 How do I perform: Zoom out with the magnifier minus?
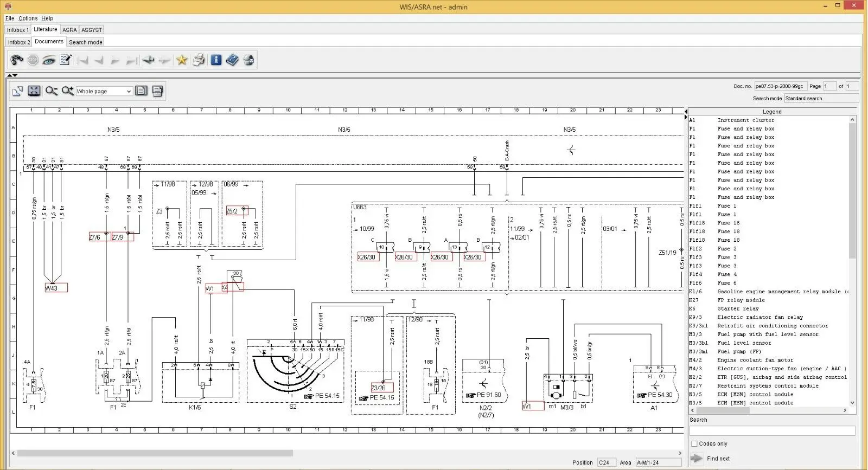click(x=52, y=91)
